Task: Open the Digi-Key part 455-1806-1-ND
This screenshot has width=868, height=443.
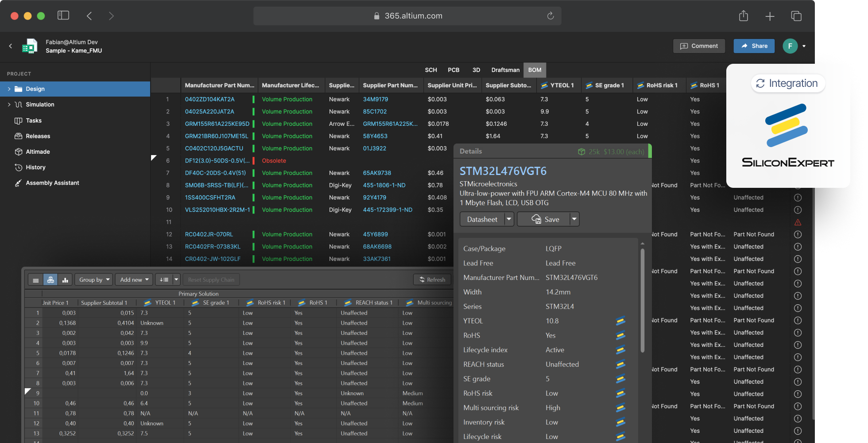Action: click(x=384, y=185)
